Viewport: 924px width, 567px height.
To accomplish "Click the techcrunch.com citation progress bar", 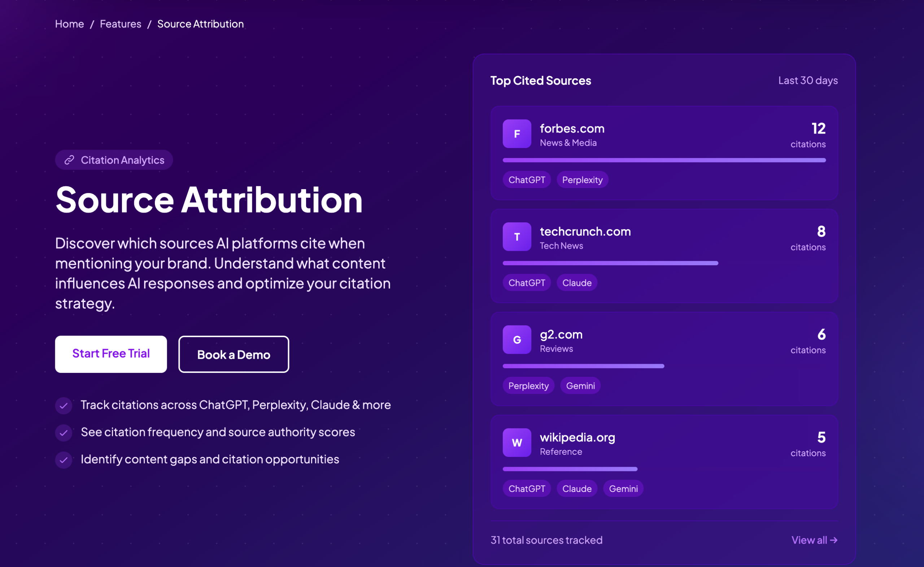I will pyautogui.click(x=610, y=263).
